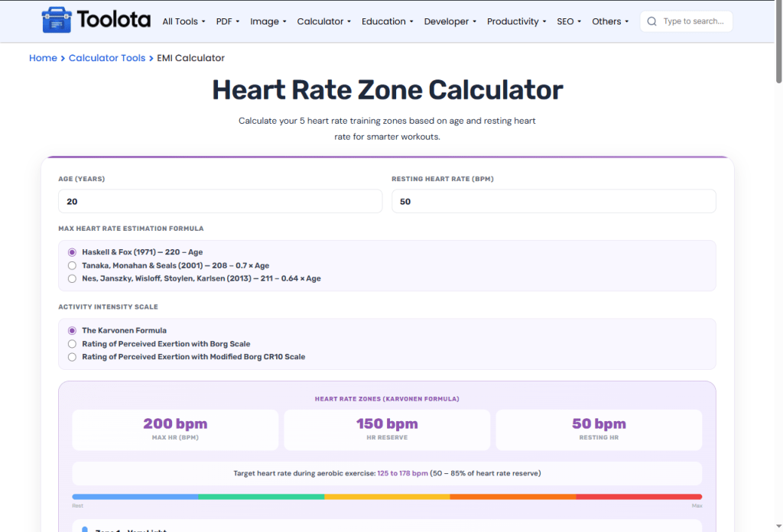Click the Toolota brand name text
Image resolution: width=783 pixels, height=532 pixels.
[x=113, y=20]
